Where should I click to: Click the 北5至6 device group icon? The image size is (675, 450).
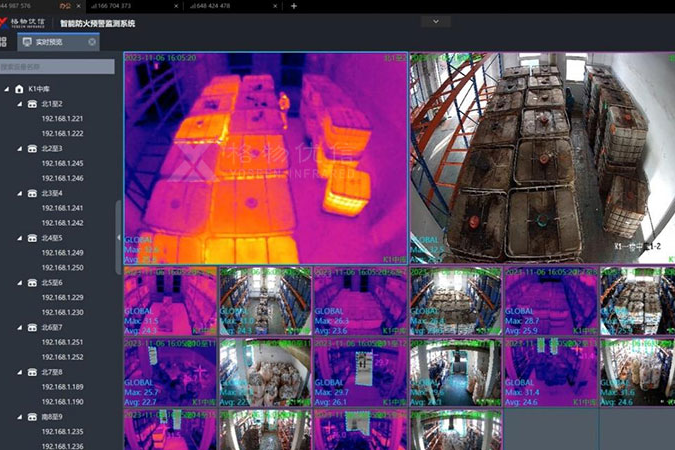coord(32,282)
